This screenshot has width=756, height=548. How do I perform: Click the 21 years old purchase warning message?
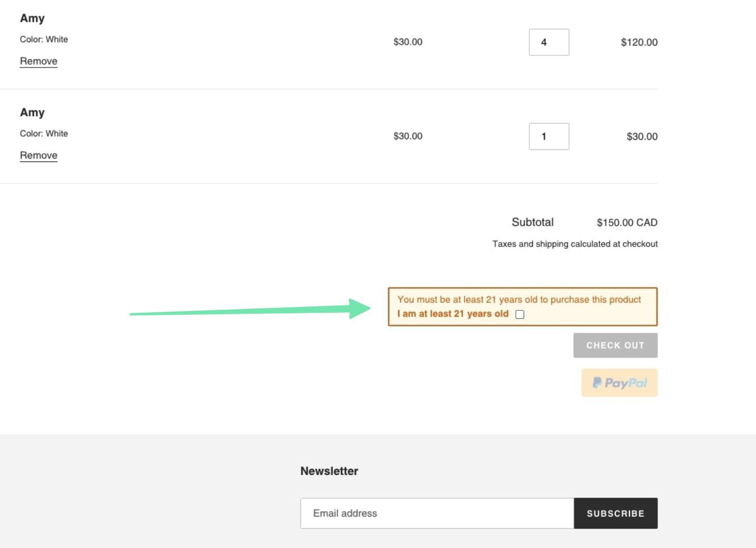(519, 300)
